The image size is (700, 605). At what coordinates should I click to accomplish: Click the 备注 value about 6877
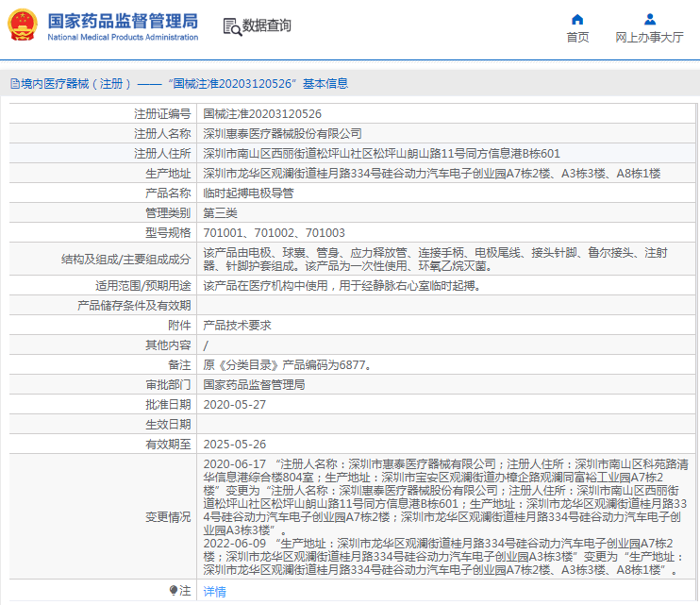coord(288,364)
